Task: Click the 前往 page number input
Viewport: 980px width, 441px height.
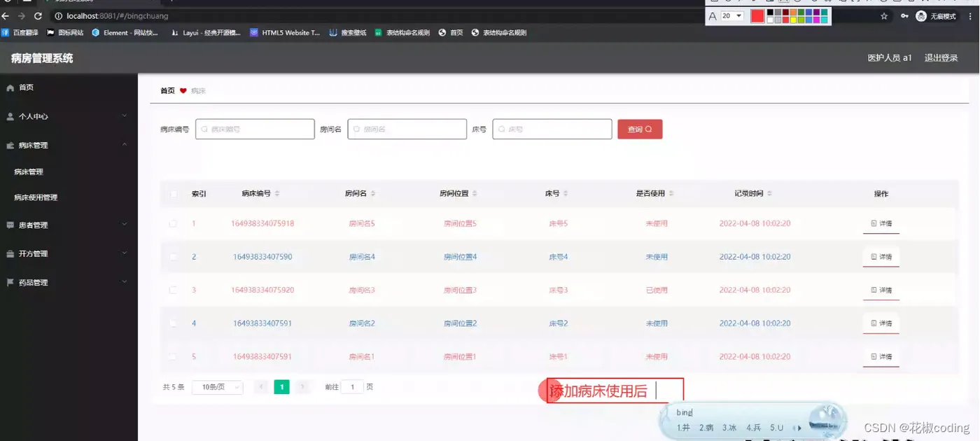Action: (x=352, y=387)
